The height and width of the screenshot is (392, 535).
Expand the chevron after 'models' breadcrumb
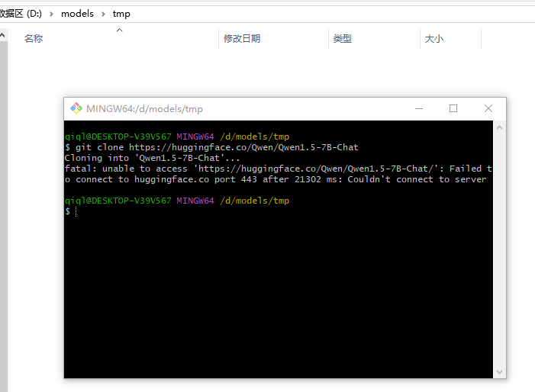click(103, 14)
